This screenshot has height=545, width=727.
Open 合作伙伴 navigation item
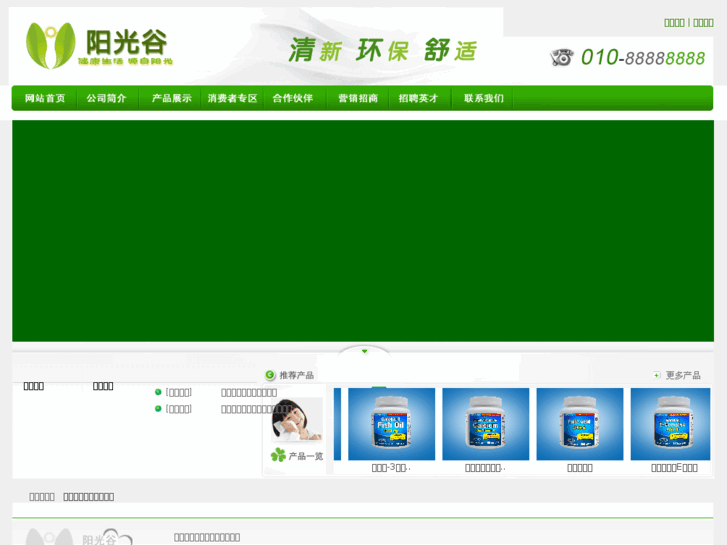click(293, 98)
